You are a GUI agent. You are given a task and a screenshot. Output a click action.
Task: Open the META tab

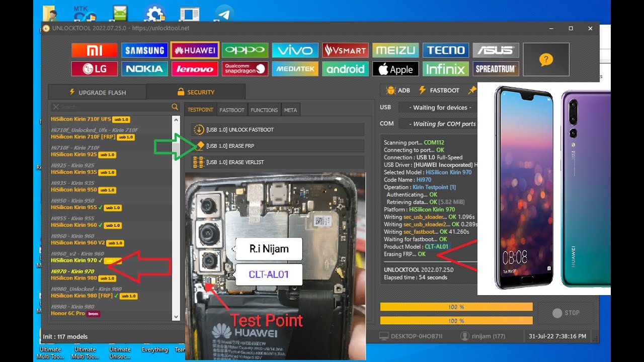coord(290,110)
